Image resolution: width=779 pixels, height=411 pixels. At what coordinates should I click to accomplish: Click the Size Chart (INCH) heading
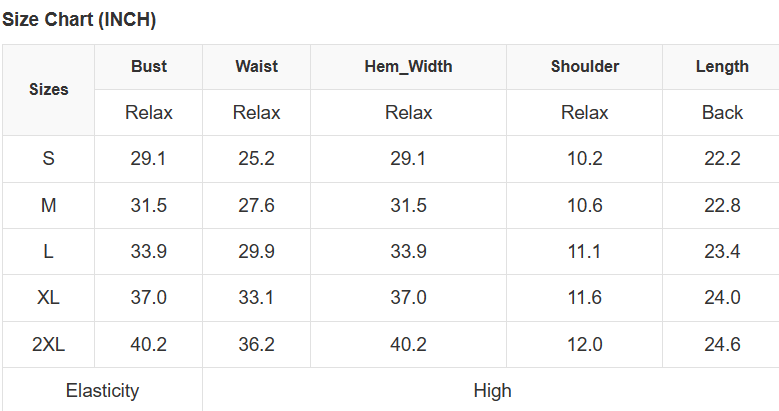click(79, 20)
